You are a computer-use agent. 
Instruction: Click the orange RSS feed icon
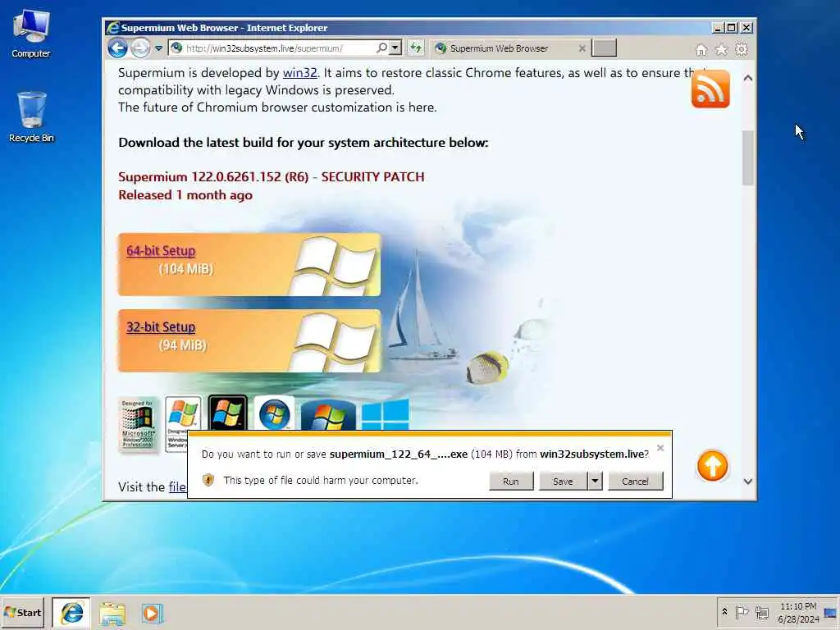click(x=710, y=89)
